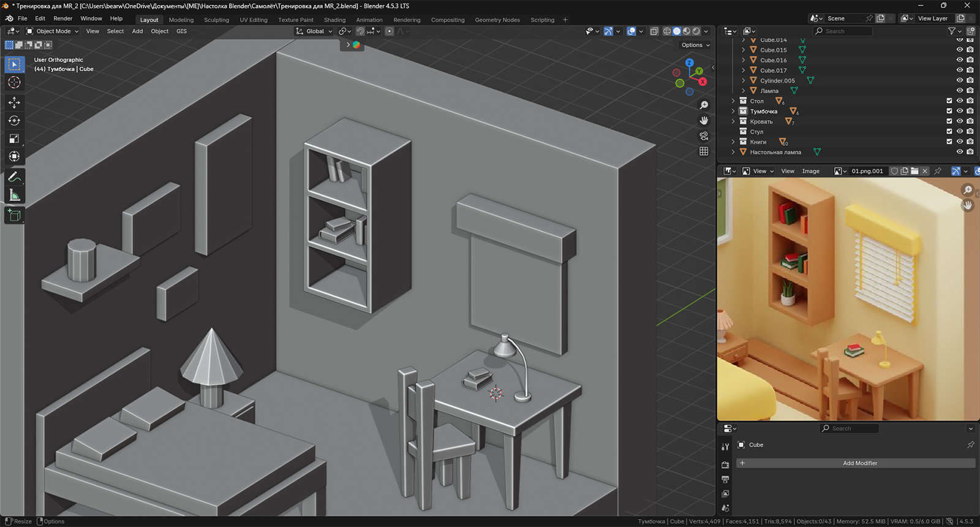This screenshot has width=980, height=527.
Task: Open the Render menu
Action: click(62, 18)
